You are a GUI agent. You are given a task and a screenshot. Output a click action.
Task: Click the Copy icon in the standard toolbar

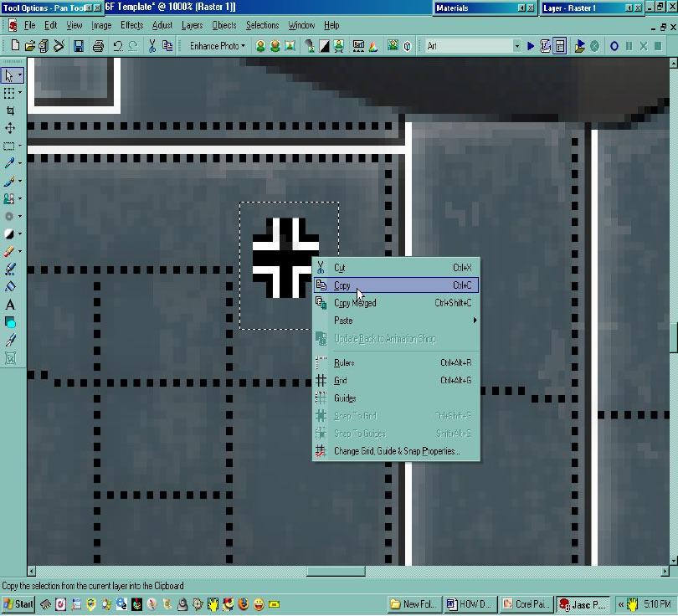pos(167,46)
